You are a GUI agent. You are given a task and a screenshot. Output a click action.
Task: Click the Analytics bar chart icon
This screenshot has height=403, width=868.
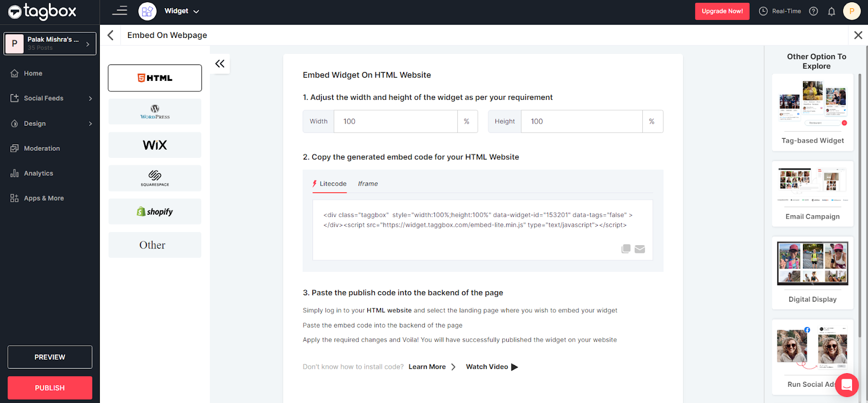(15, 174)
